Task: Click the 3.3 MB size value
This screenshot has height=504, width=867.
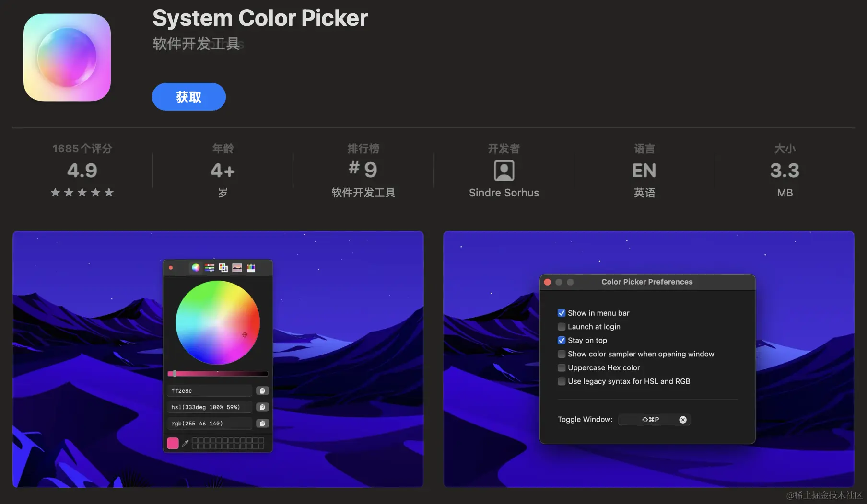Action: (x=785, y=171)
